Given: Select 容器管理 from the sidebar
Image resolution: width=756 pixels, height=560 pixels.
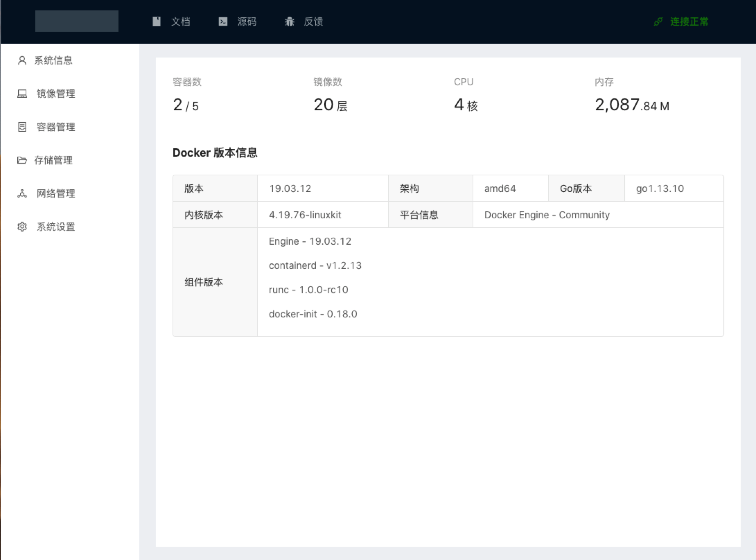Looking at the screenshot, I should [x=56, y=127].
